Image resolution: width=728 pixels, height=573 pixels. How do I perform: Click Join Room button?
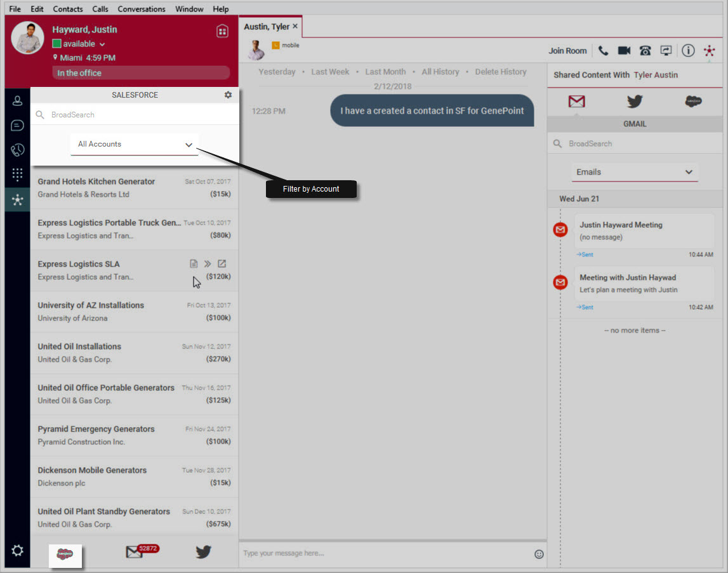click(x=567, y=51)
